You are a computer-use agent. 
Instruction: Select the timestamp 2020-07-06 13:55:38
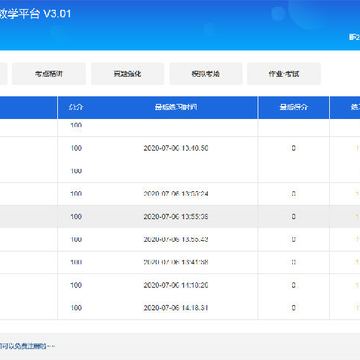pos(176,217)
